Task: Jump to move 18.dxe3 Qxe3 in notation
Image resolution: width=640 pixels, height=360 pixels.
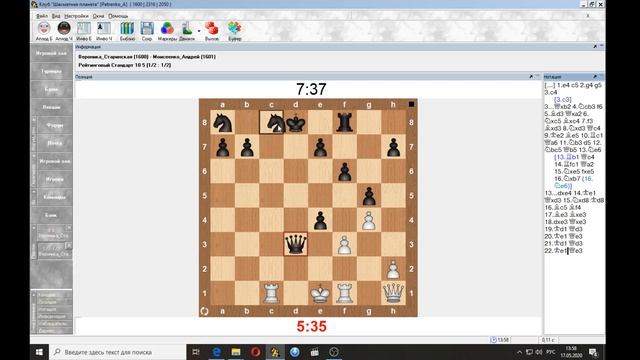Action: click(x=565, y=222)
